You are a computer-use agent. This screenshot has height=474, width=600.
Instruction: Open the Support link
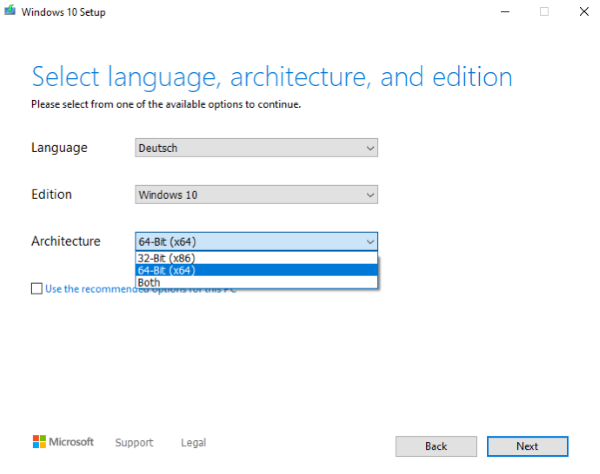[x=134, y=443]
